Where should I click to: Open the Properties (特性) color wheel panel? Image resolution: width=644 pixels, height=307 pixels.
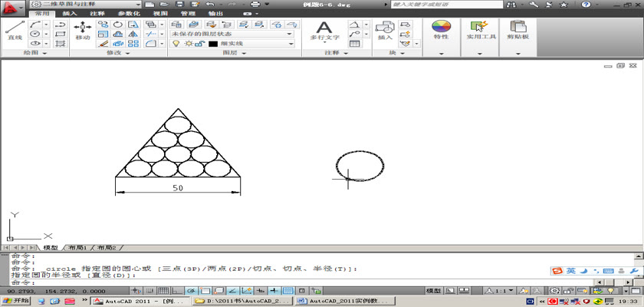click(x=441, y=29)
